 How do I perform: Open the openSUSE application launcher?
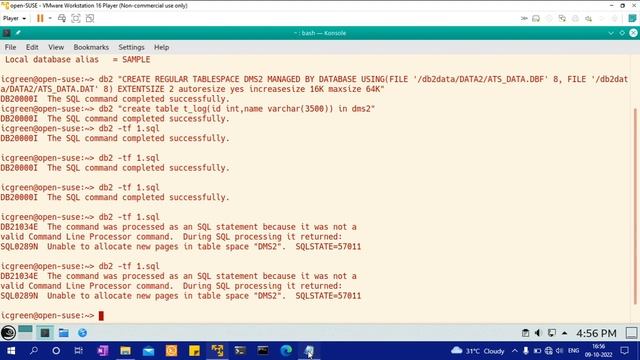pyautogui.click(x=8, y=333)
